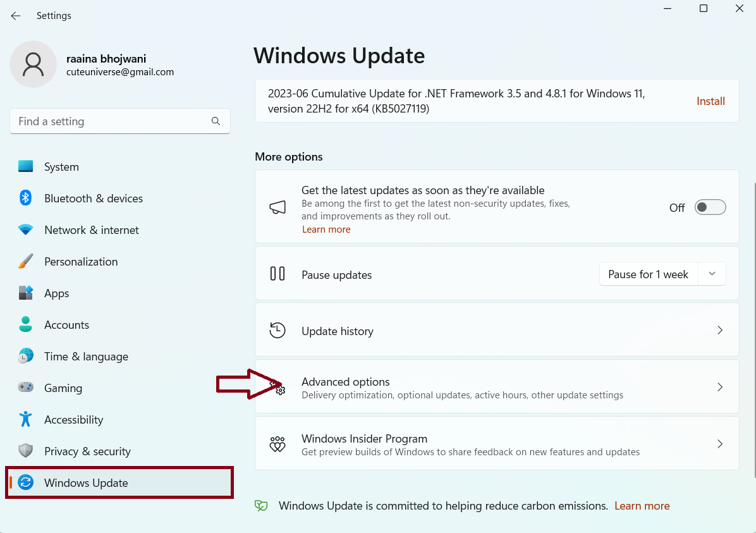Click the KB5027119 update description text
Screen dimensions: 756x533
456,101
